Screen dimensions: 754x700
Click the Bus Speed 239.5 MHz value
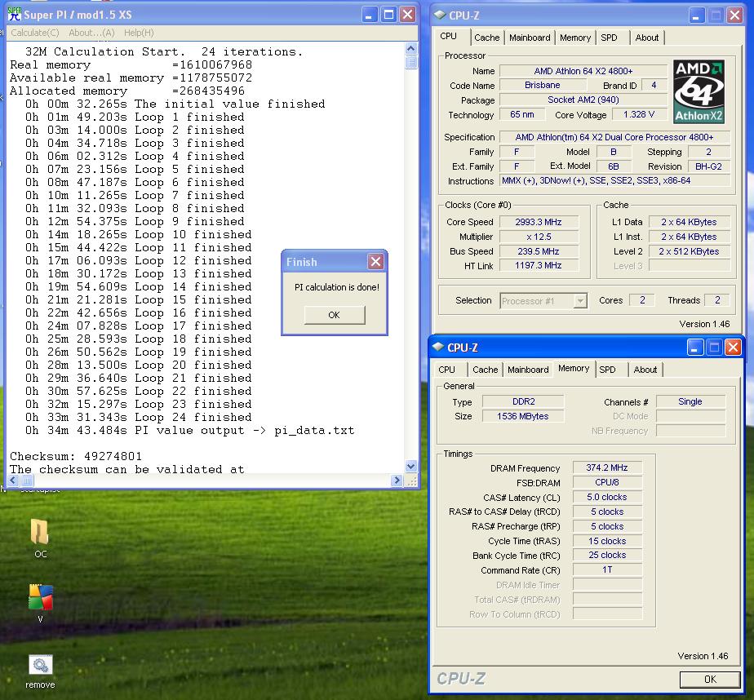point(539,251)
